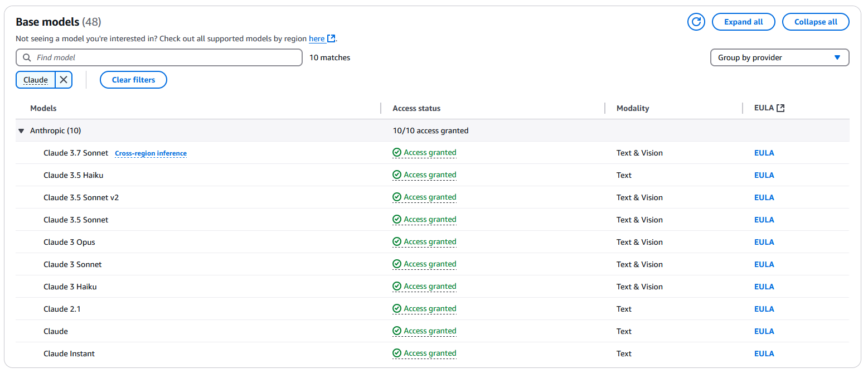Click the green check icon for Claude 2.1
Screen dimensions: 868x373
click(x=397, y=308)
